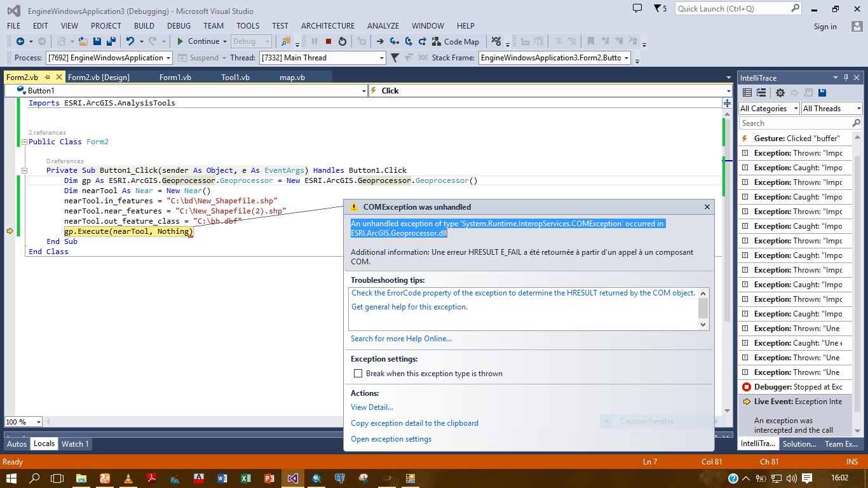
Task: Open the notifications flag icon
Action: (x=657, y=9)
